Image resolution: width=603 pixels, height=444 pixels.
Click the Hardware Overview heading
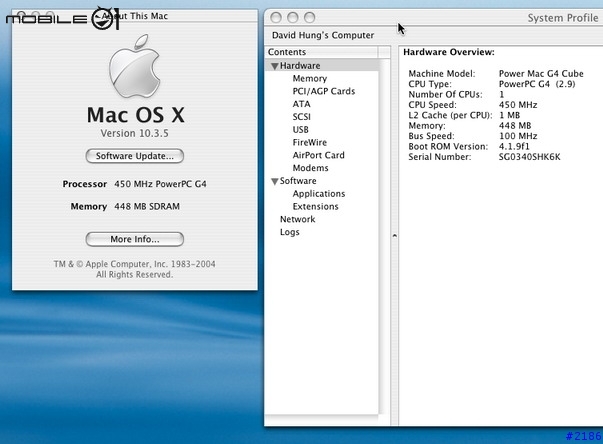(x=449, y=52)
